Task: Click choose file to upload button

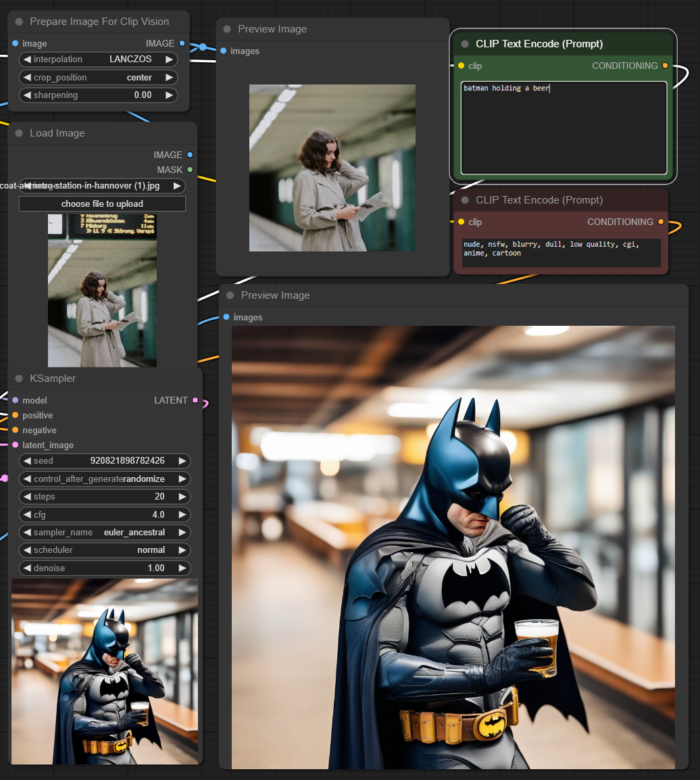Action: [102, 204]
